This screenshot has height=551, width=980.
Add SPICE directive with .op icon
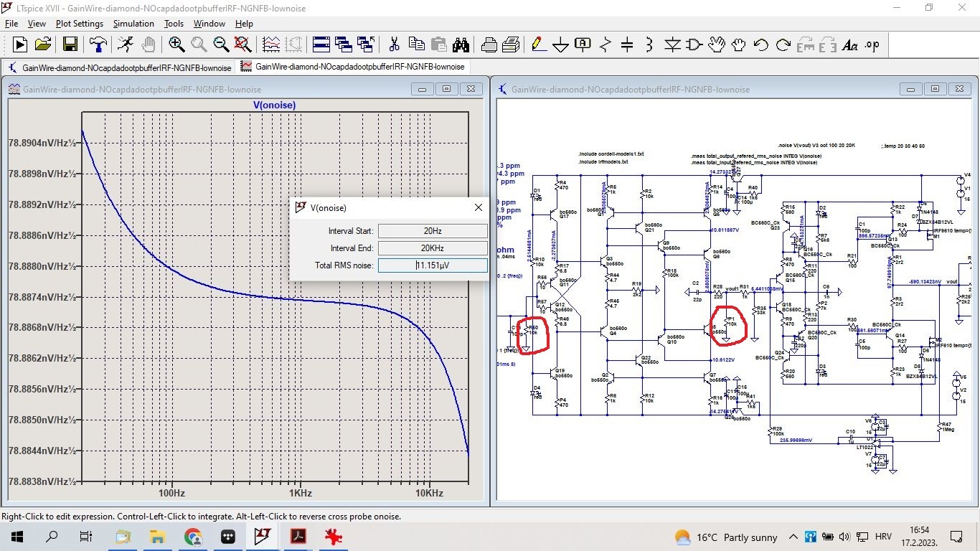tap(872, 44)
